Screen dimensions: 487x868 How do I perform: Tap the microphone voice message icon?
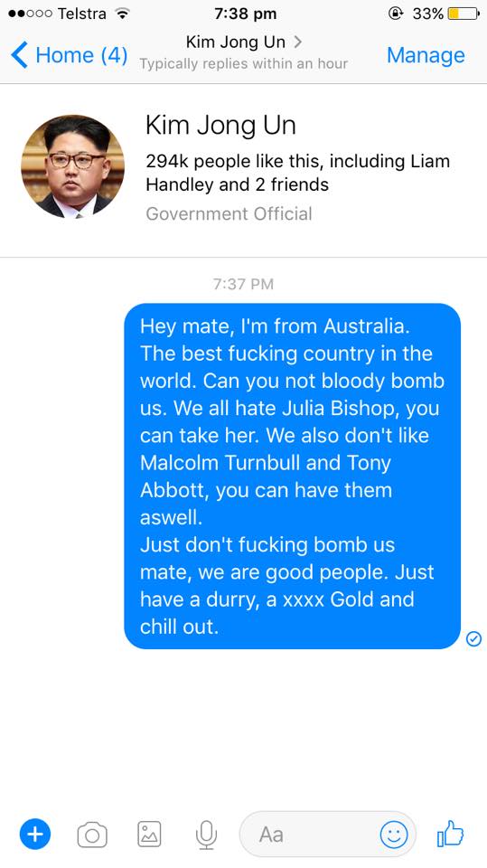click(x=206, y=835)
